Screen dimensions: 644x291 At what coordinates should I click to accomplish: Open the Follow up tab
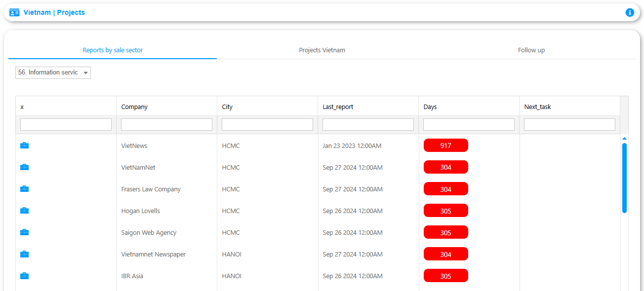tap(531, 50)
